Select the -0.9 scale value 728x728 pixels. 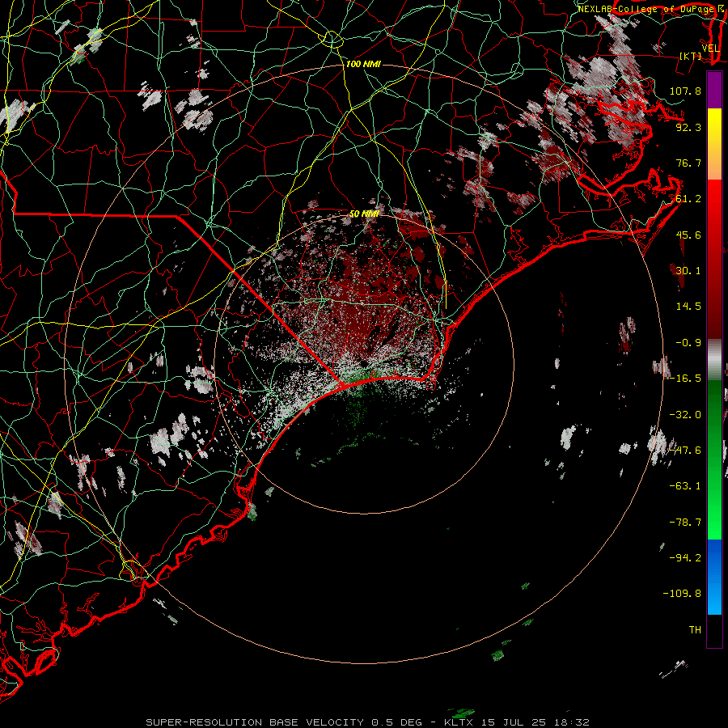[x=688, y=343]
